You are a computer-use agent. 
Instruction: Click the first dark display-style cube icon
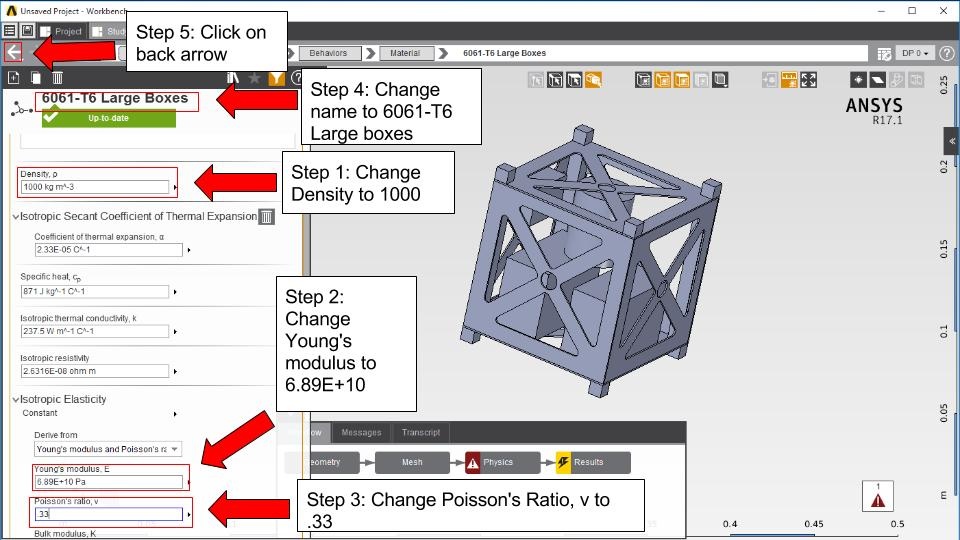click(x=643, y=80)
